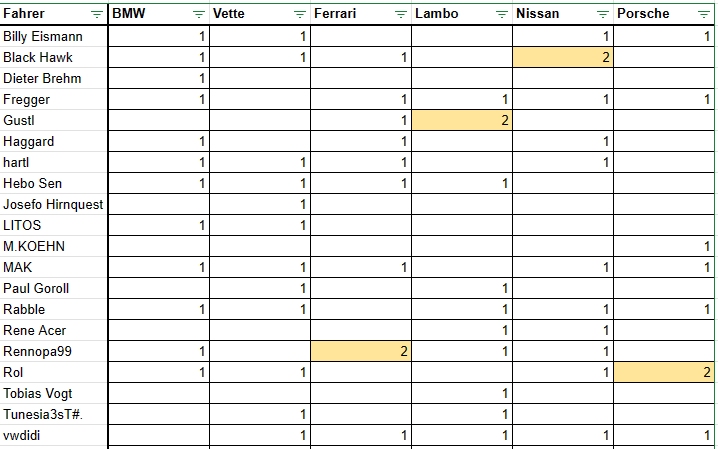
Task: Select the Fahrer header cell
Action: point(45,14)
